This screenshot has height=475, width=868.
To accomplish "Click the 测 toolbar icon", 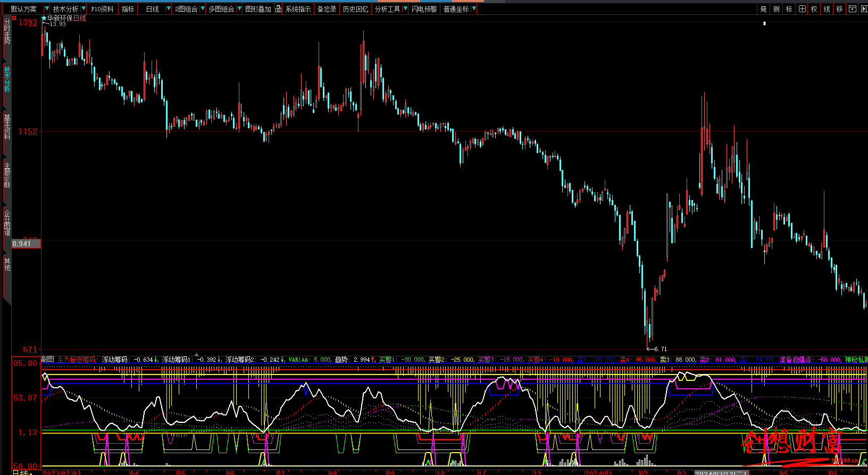I will (x=776, y=9).
